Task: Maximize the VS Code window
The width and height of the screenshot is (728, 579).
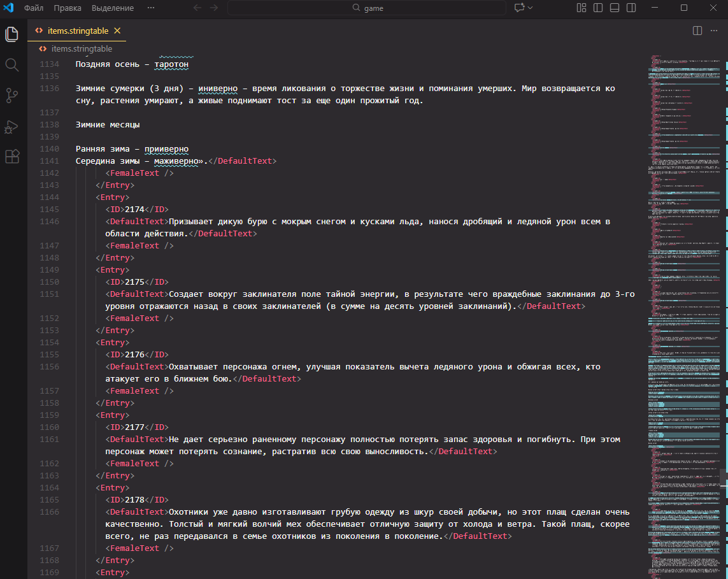Action: 684,8
